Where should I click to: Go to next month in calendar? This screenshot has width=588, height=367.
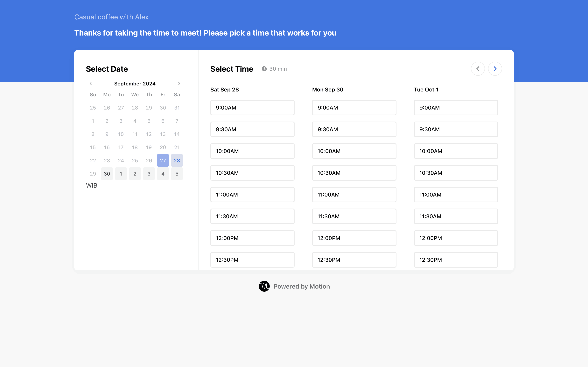[179, 83]
